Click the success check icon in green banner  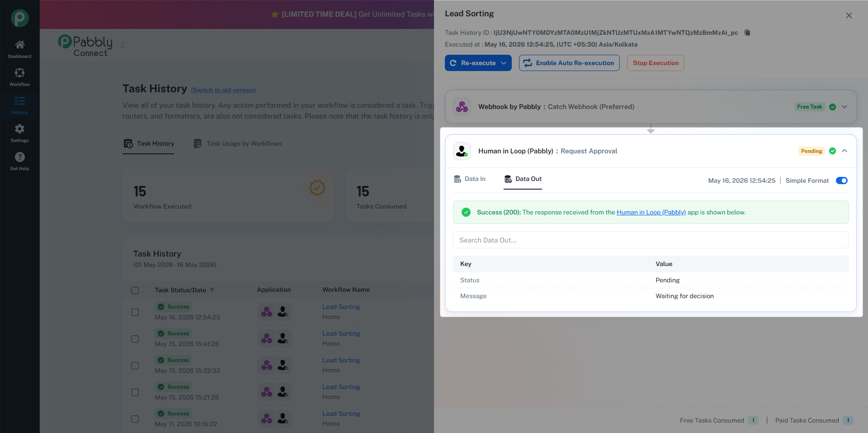tap(466, 212)
